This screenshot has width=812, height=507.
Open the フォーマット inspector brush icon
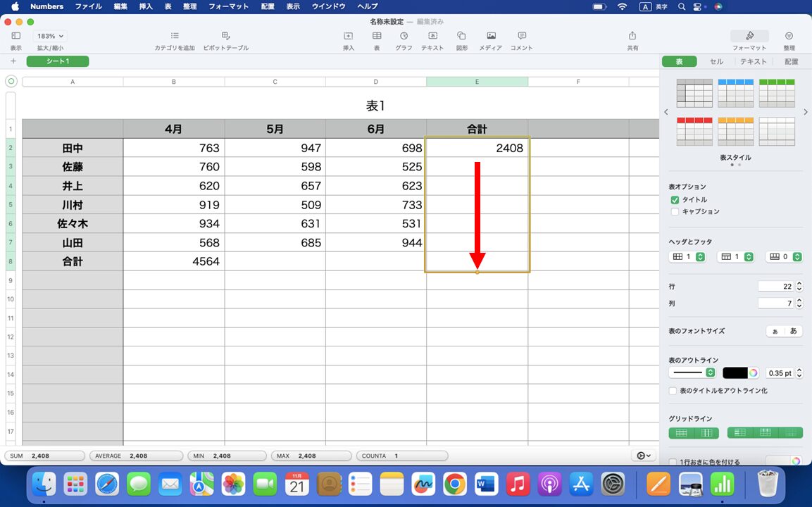click(x=749, y=36)
